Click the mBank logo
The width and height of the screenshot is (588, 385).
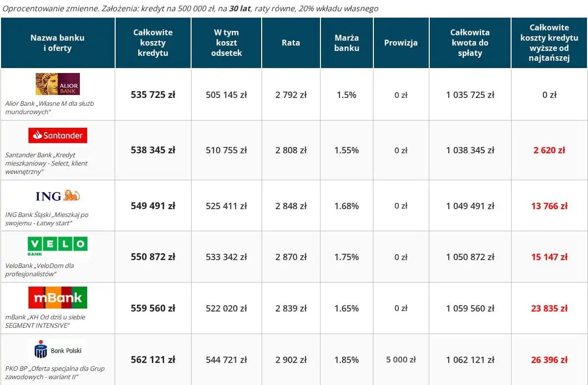58,298
